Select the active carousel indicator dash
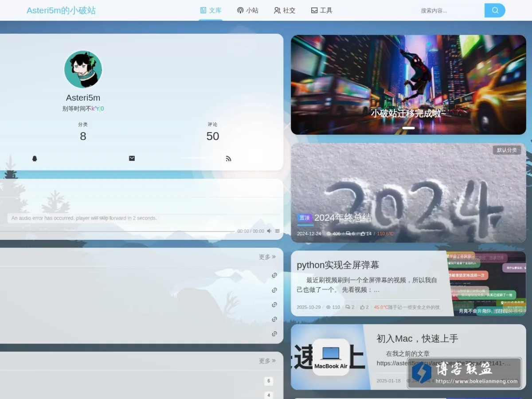 [408, 128]
